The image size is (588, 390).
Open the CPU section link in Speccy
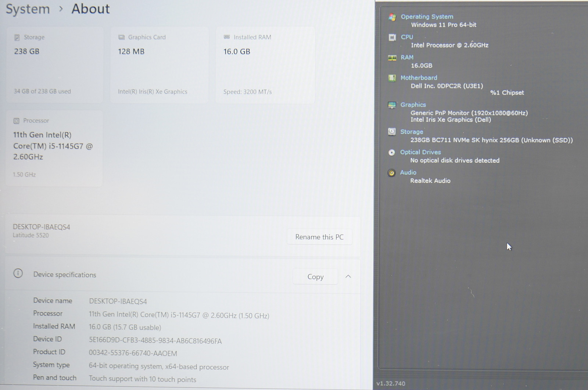coord(407,37)
